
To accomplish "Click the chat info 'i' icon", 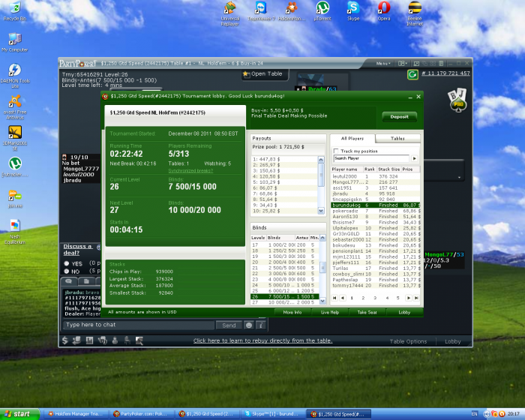I will point(261,325).
